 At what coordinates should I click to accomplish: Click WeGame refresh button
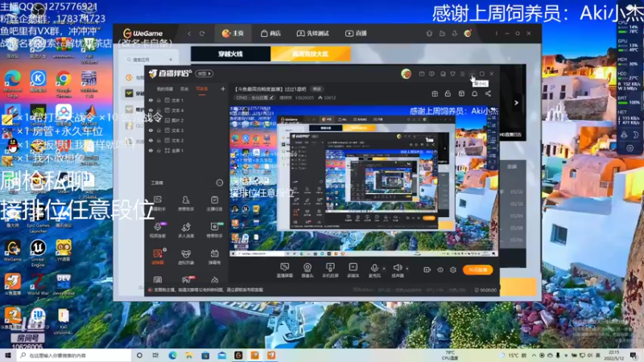click(x=202, y=33)
